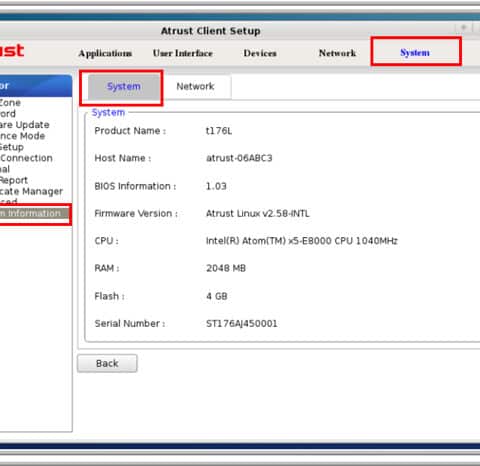Viewport: 480px width, 466px height.
Task: Click the Product Name label
Action: pos(130,131)
